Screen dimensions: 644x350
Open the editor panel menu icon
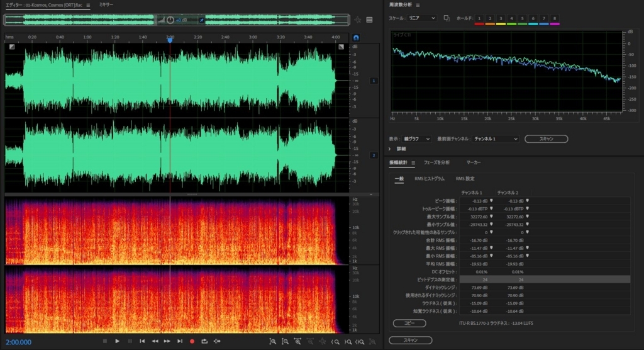[x=88, y=5]
